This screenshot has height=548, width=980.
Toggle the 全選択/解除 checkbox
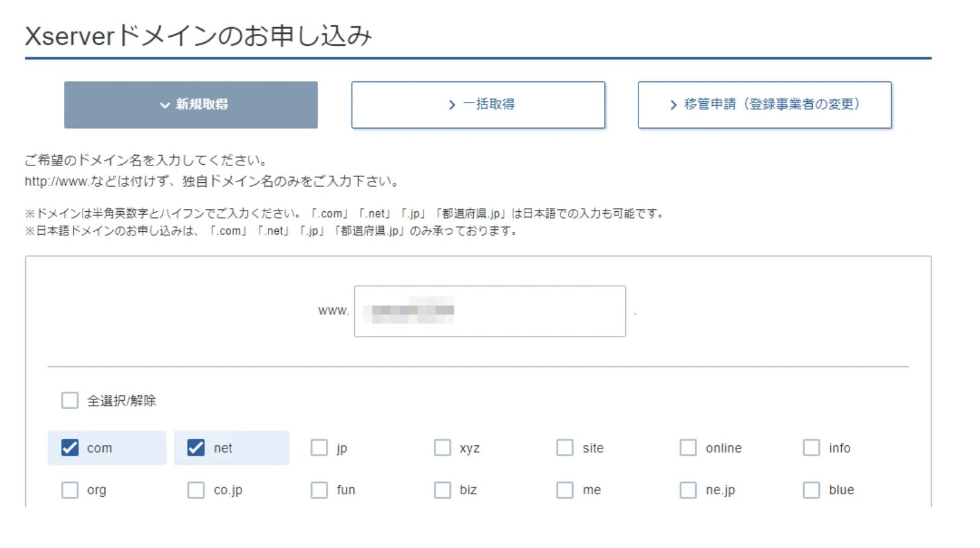70,400
